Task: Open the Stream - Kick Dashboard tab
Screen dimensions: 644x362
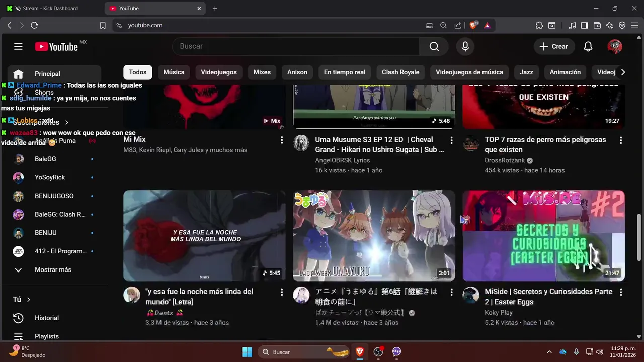Action: pyautogui.click(x=50, y=8)
